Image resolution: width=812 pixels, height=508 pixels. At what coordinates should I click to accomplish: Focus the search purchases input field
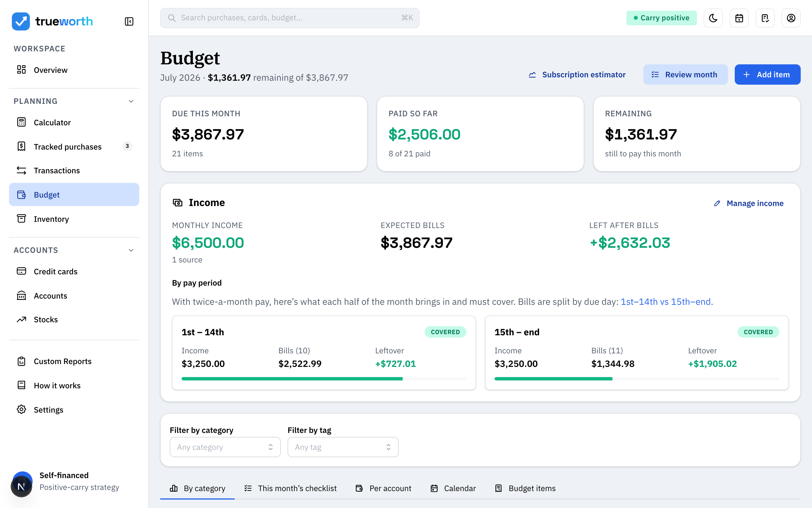pos(290,18)
